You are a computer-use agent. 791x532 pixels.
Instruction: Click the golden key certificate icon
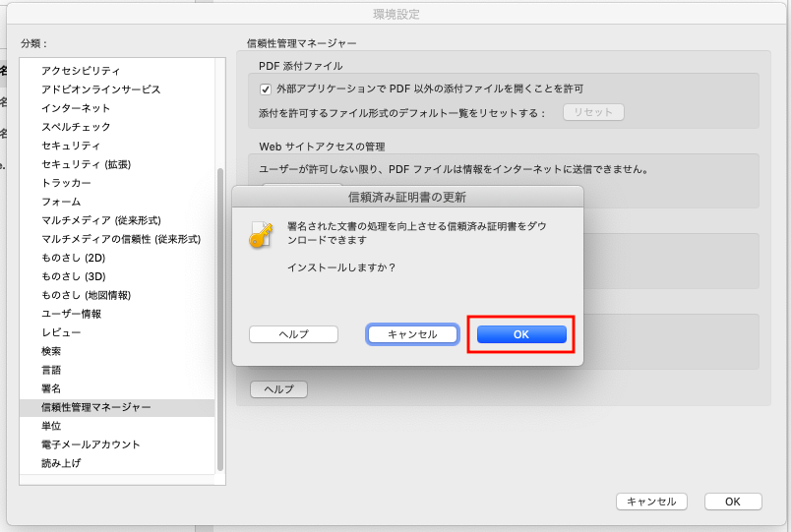tap(261, 234)
